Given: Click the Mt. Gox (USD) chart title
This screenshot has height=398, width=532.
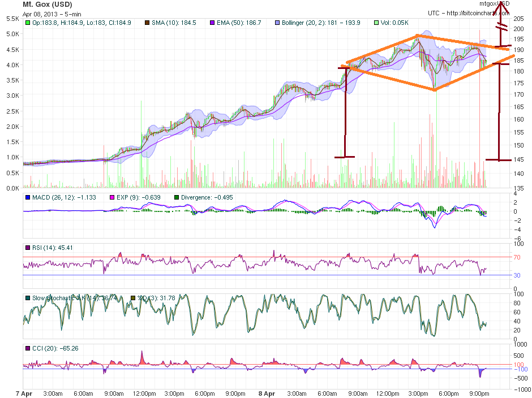Looking at the screenshot, I should 47,5.
